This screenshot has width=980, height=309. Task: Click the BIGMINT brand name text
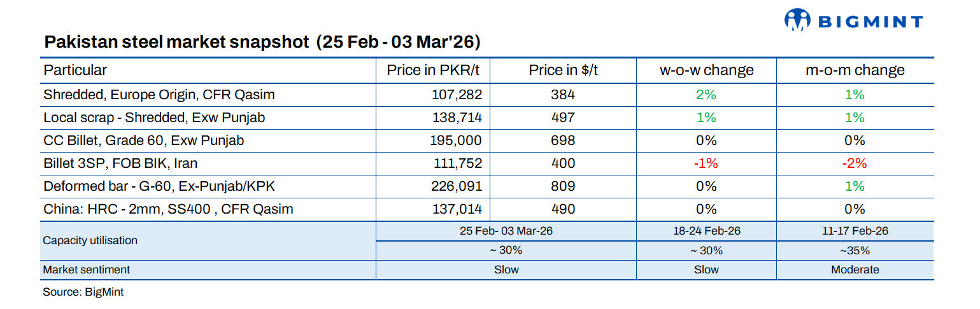tap(870, 22)
